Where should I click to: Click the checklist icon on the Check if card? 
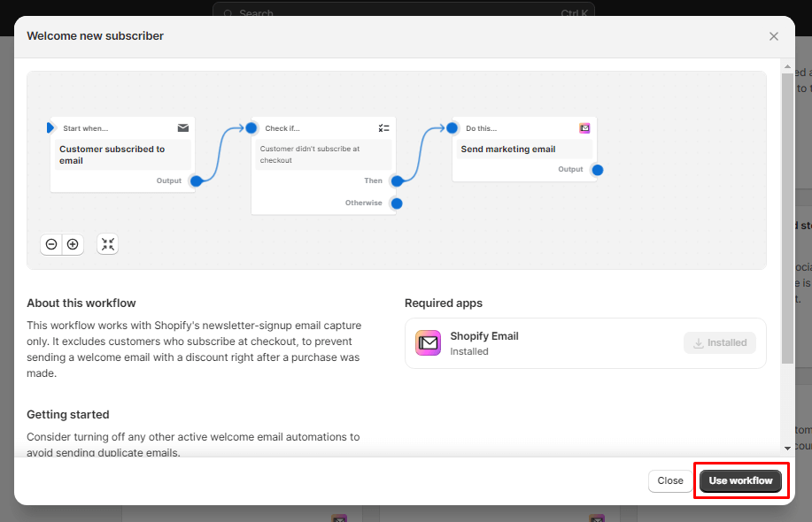[x=383, y=127]
